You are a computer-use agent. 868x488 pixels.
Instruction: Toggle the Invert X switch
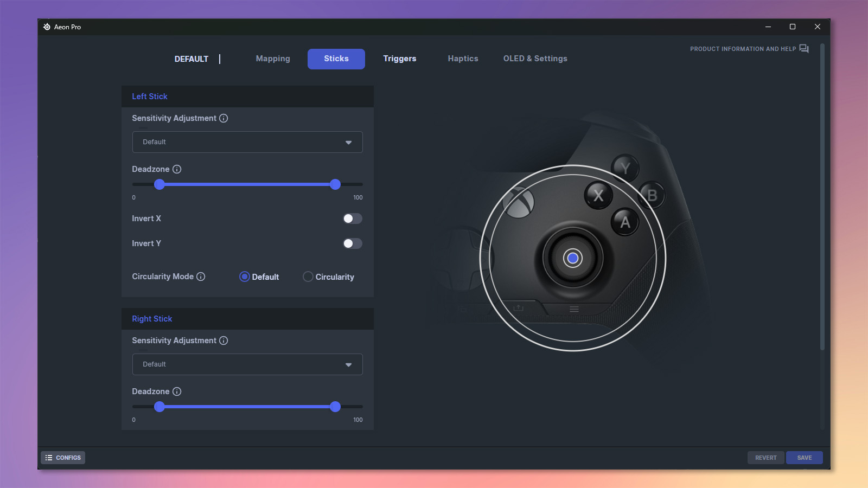353,219
